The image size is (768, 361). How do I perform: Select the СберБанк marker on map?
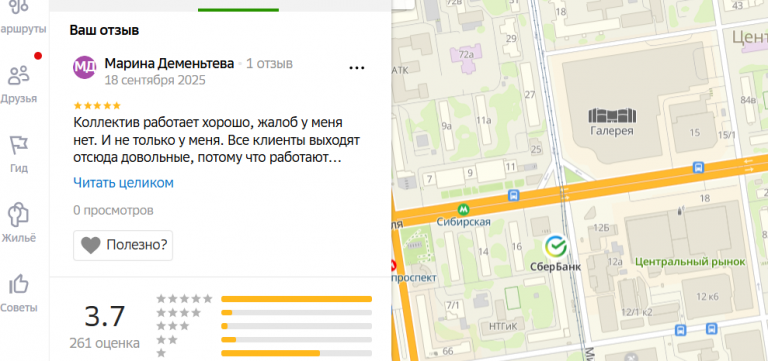pyautogui.click(x=556, y=246)
